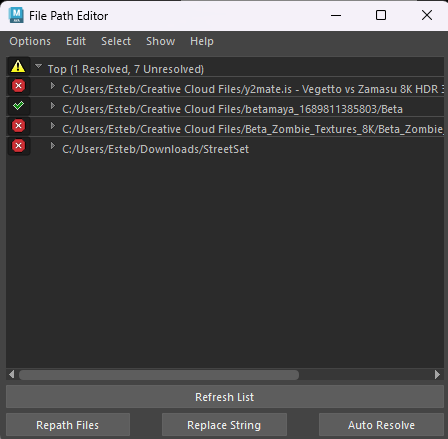Viewport: 448px width, 439px height.
Task: Expand the Beta_Zombie_Textures_8K path entry
Action: click(53, 125)
